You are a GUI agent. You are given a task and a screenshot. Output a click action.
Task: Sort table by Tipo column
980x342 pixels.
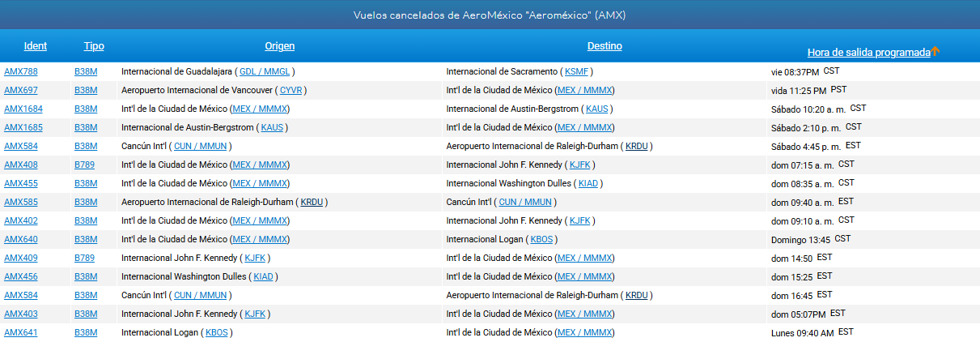pyautogui.click(x=94, y=46)
